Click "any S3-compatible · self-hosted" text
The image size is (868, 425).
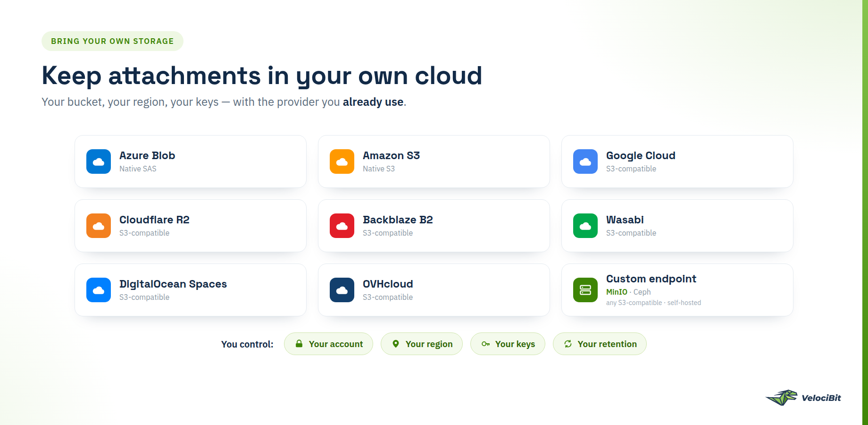click(x=653, y=303)
